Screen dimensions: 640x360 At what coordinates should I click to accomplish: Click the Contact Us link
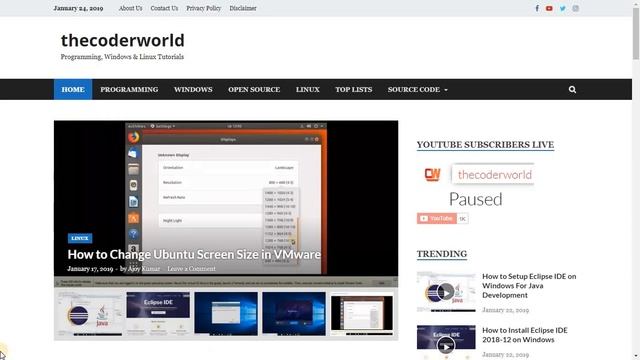pyautogui.click(x=164, y=8)
